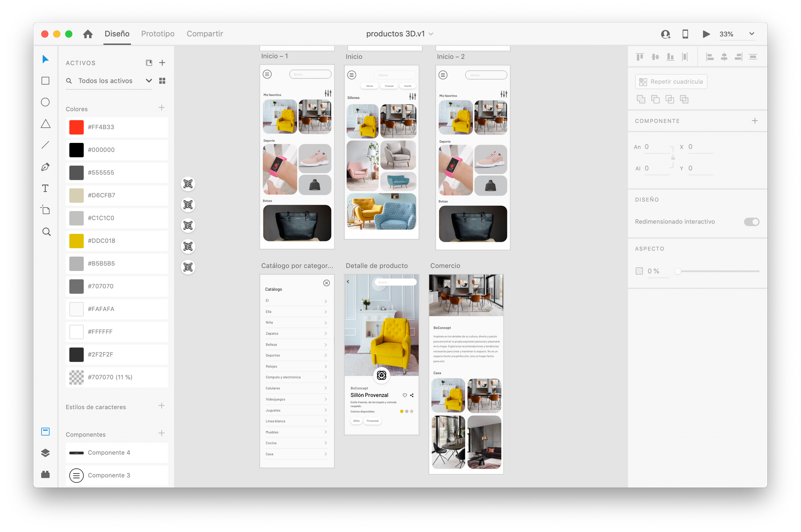
Task: Add component in right COMPONENTE panel
Action: tap(755, 121)
